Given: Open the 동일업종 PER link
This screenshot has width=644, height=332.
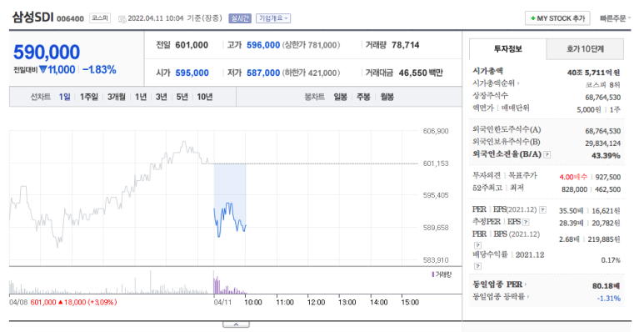Looking at the screenshot, I should click(499, 284).
